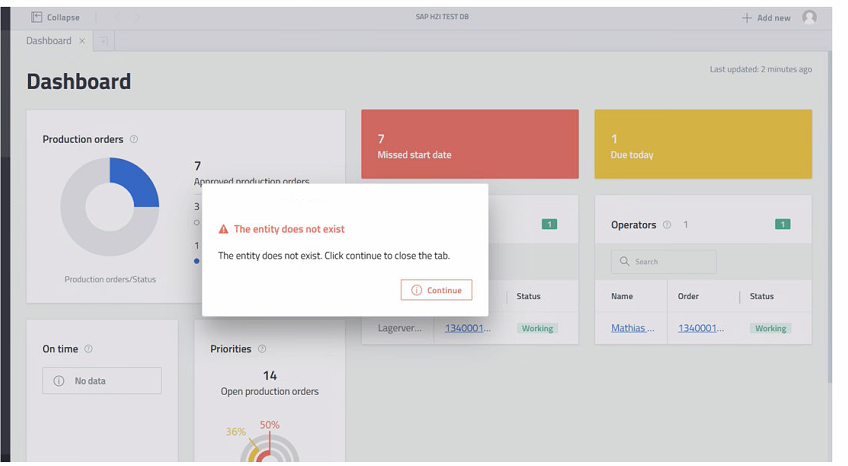Click the 14 Open production orders text
848x466 pixels.
coord(269,383)
